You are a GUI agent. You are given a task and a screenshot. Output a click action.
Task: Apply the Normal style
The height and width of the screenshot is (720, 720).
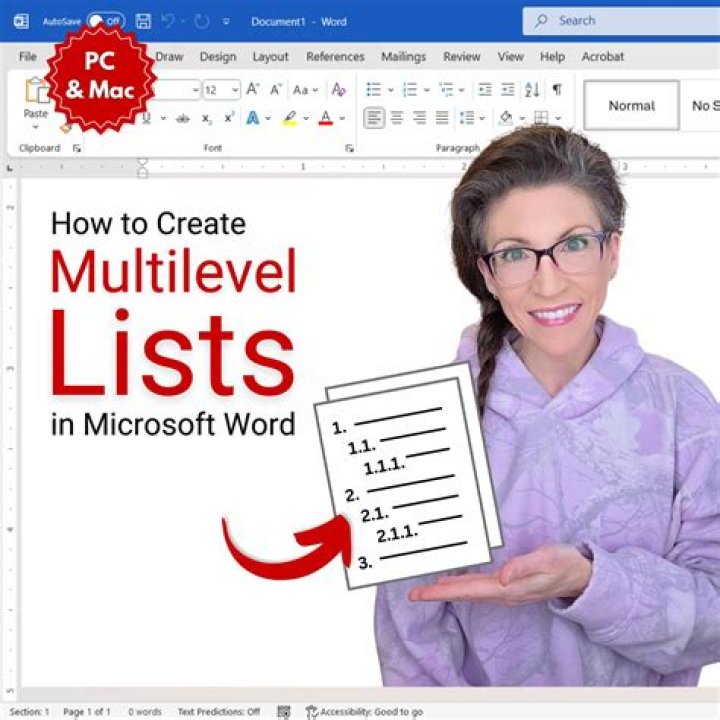tap(631, 106)
